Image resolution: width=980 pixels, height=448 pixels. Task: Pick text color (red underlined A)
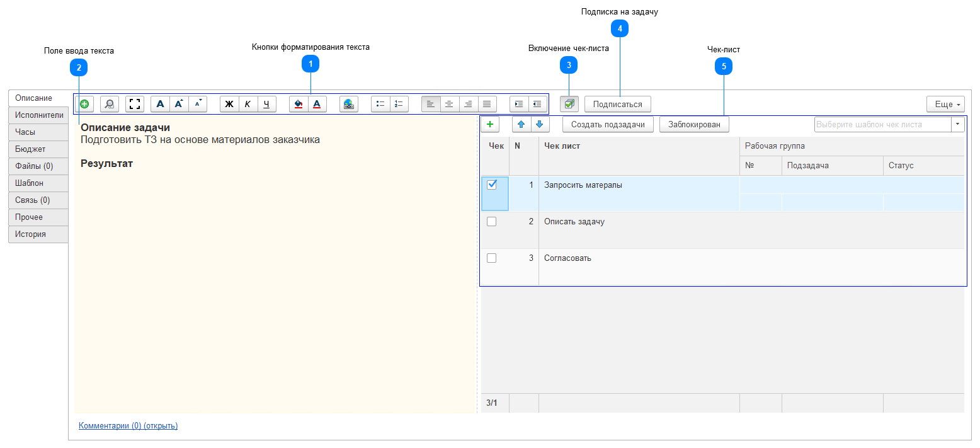click(317, 104)
